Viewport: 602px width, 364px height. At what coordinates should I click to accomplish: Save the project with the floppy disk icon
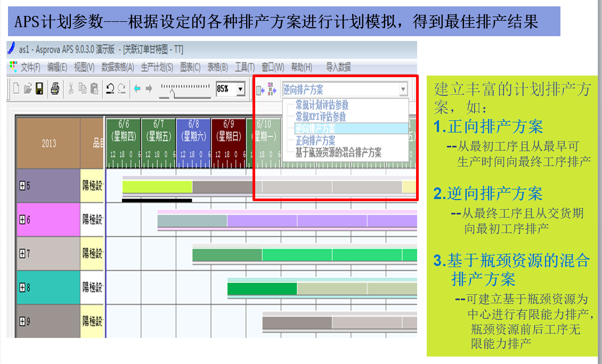coord(39,89)
